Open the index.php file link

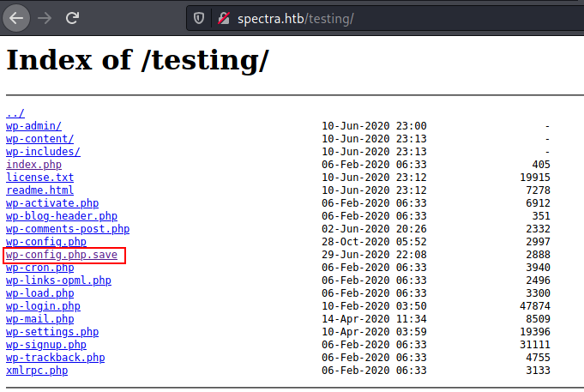click(x=33, y=165)
